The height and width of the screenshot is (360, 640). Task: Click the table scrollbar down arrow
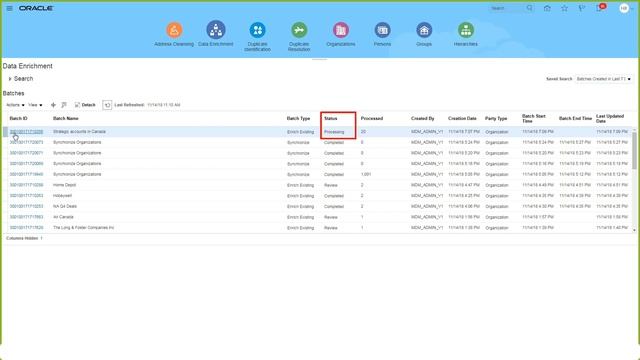(634, 230)
